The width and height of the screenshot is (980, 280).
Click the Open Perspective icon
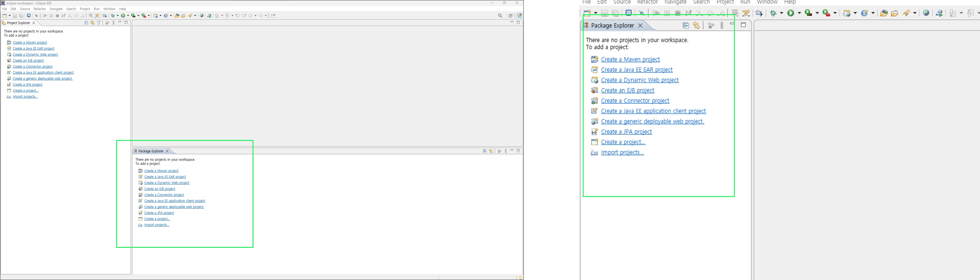click(511, 16)
